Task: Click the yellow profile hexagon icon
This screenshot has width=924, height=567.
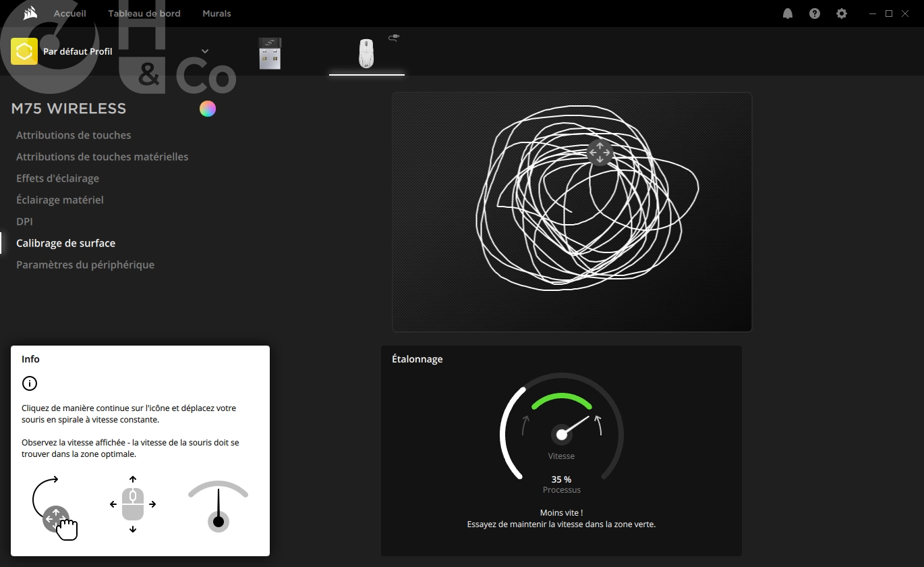Action: (x=24, y=51)
